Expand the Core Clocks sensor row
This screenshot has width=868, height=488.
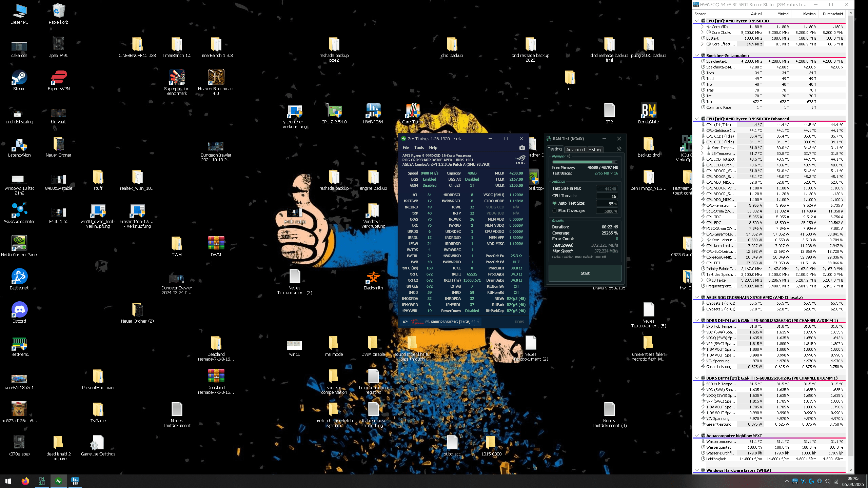tap(702, 33)
